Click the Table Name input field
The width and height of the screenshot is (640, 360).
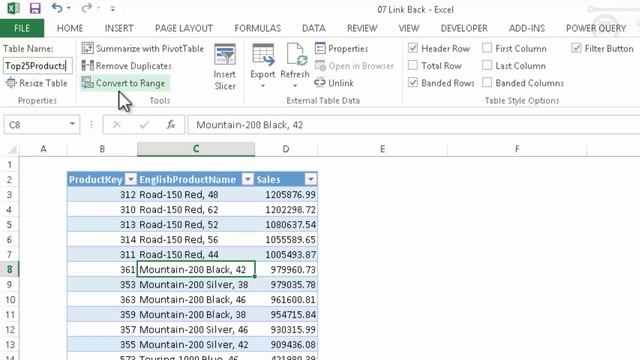click(38, 66)
